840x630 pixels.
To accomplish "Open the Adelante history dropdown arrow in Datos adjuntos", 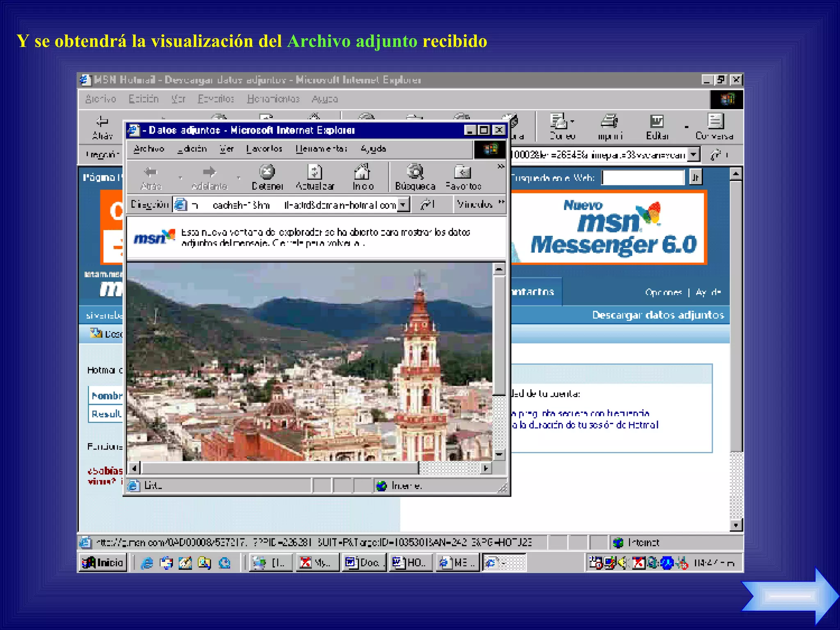I will tap(239, 178).
